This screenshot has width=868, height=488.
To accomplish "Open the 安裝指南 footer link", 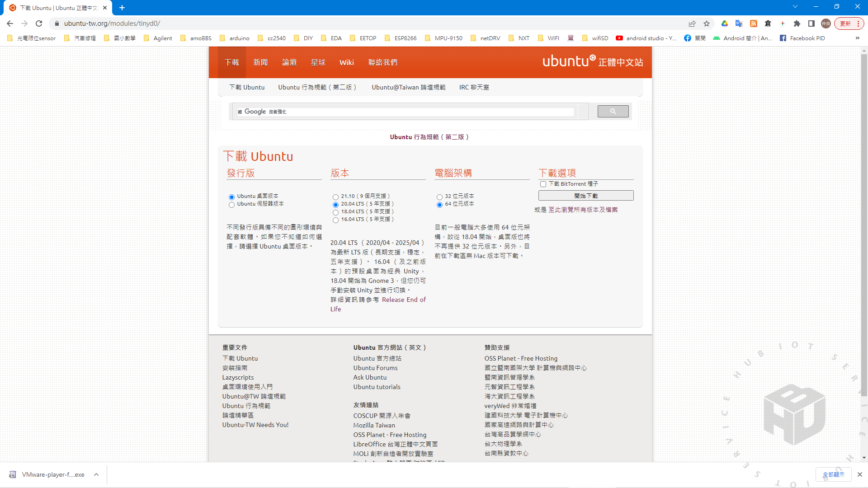I will 235,368.
